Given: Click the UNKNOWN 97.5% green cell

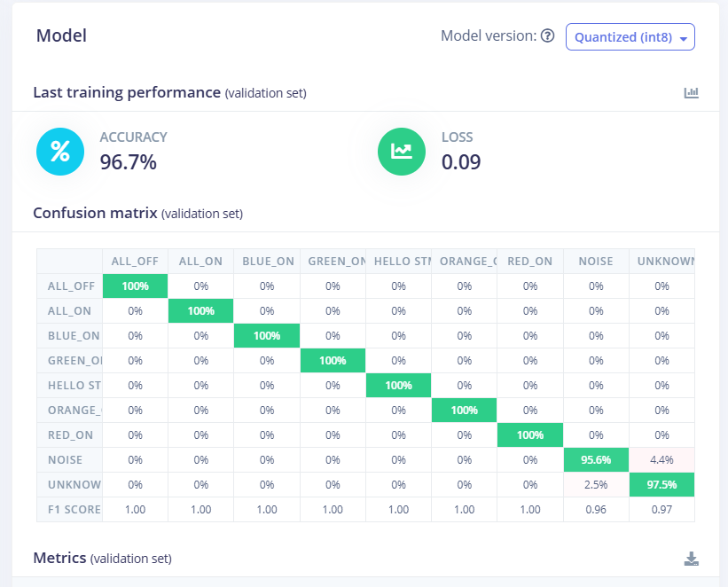Looking at the screenshot, I should pos(661,485).
